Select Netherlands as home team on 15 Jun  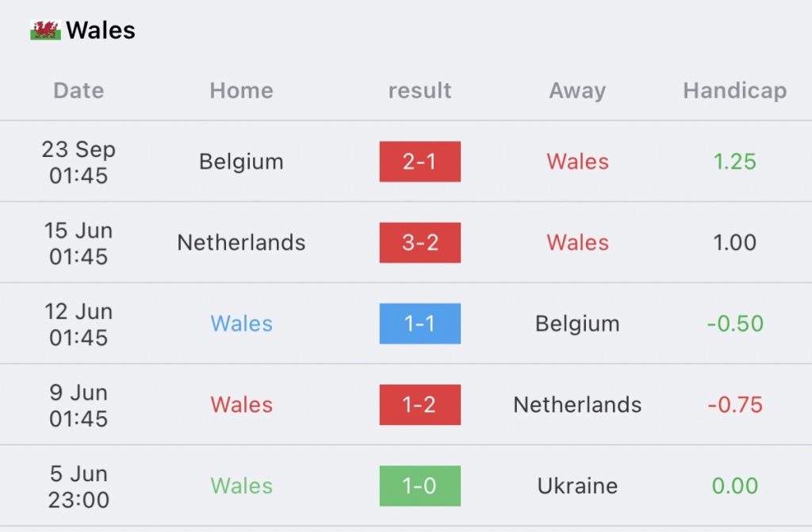click(241, 243)
